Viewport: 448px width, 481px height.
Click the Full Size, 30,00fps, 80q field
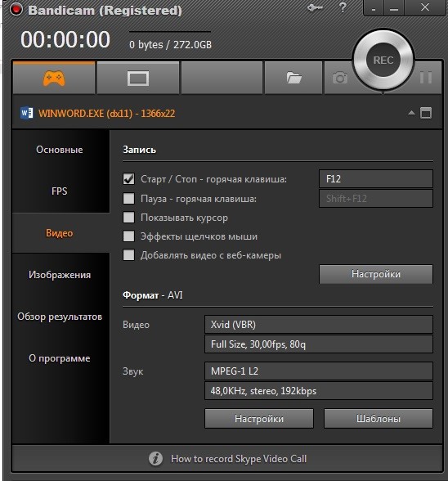point(319,344)
